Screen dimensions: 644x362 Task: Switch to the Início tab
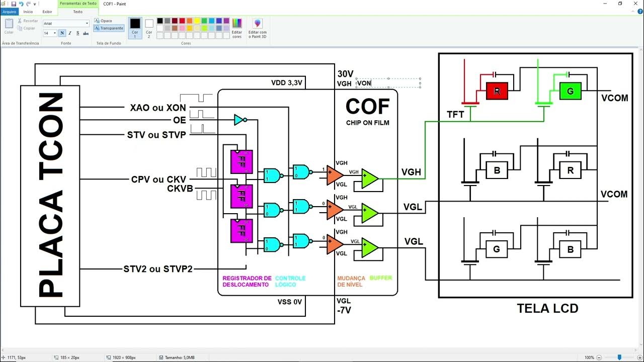point(28,12)
